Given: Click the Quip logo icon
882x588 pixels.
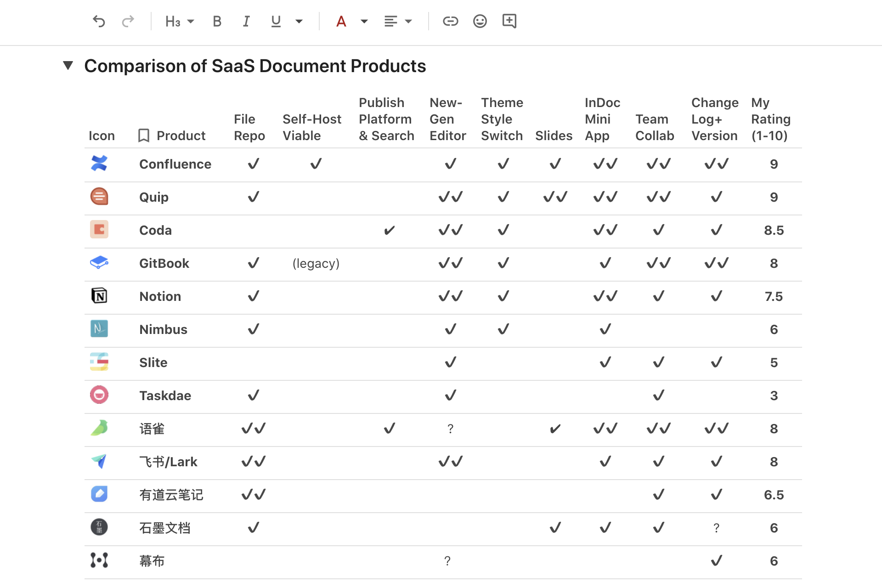Looking at the screenshot, I should coord(99,197).
